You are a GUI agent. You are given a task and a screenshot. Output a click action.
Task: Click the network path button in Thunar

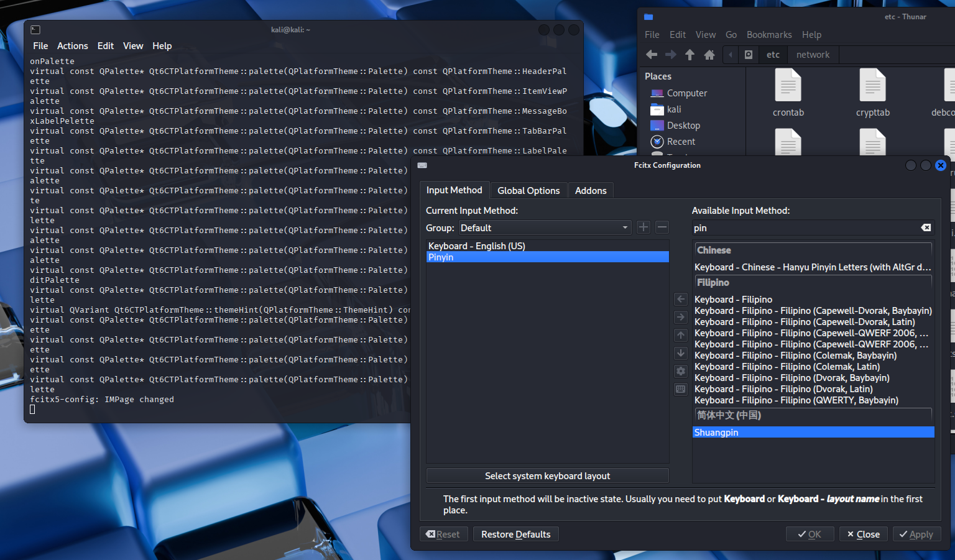(x=813, y=55)
